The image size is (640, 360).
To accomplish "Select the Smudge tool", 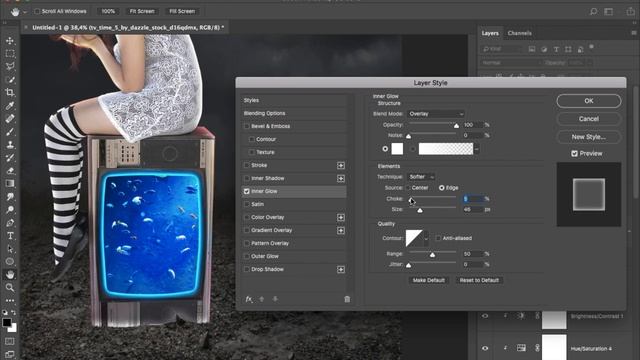I will coord(10,197).
